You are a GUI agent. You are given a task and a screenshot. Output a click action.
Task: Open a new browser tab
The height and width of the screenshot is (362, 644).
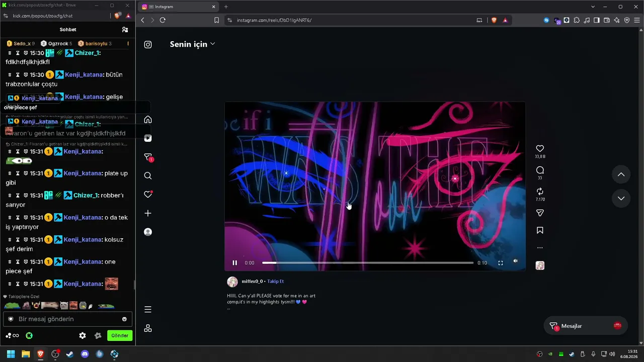coord(226,7)
